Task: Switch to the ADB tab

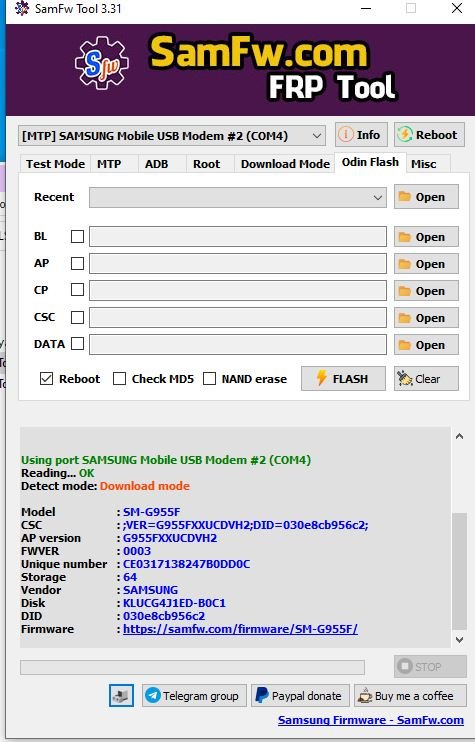Action: [157, 164]
